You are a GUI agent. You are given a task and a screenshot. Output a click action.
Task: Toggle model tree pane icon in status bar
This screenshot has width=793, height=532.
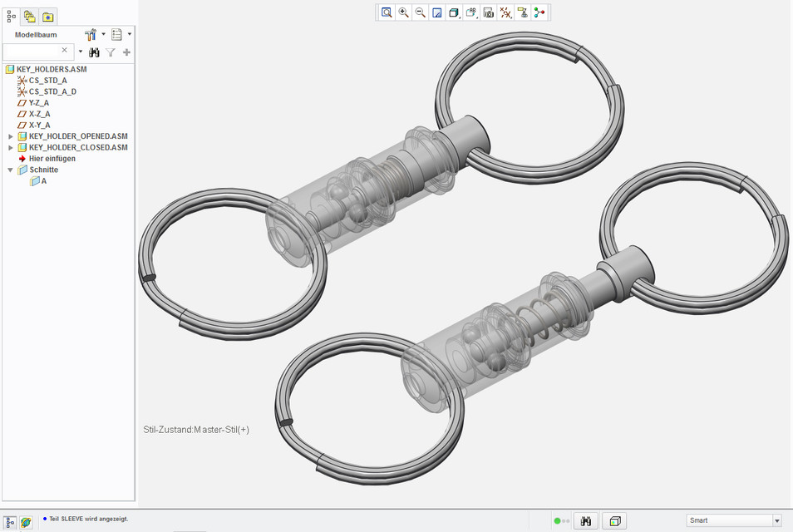coord(10,522)
